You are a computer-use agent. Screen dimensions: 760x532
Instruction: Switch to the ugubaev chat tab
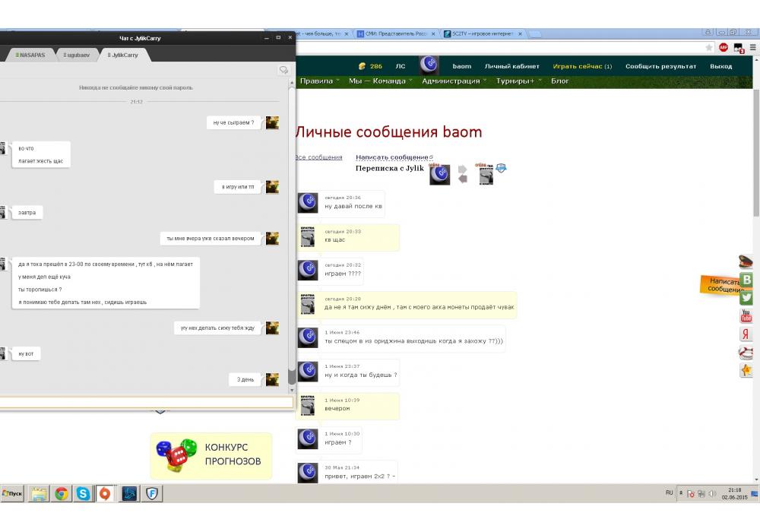pyautogui.click(x=76, y=55)
